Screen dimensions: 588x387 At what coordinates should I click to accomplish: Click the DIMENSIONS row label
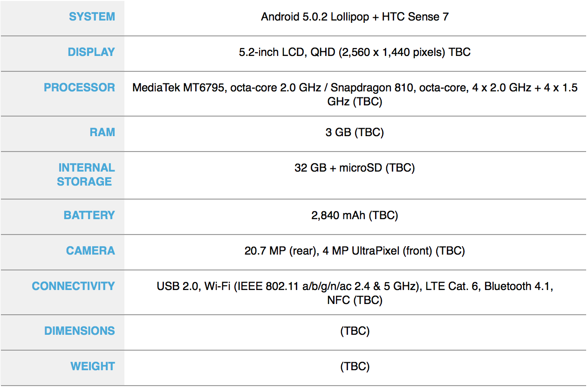pos(79,331)
